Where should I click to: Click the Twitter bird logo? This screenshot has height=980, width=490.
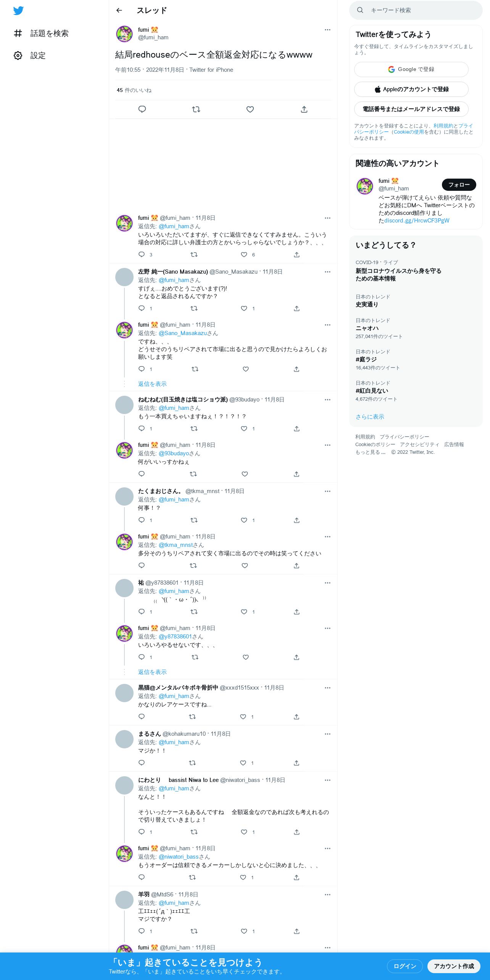tap(18, 11)
